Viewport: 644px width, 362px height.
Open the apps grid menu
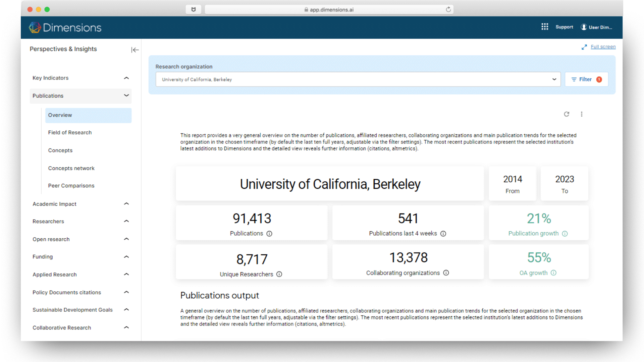tap(544, 27)
